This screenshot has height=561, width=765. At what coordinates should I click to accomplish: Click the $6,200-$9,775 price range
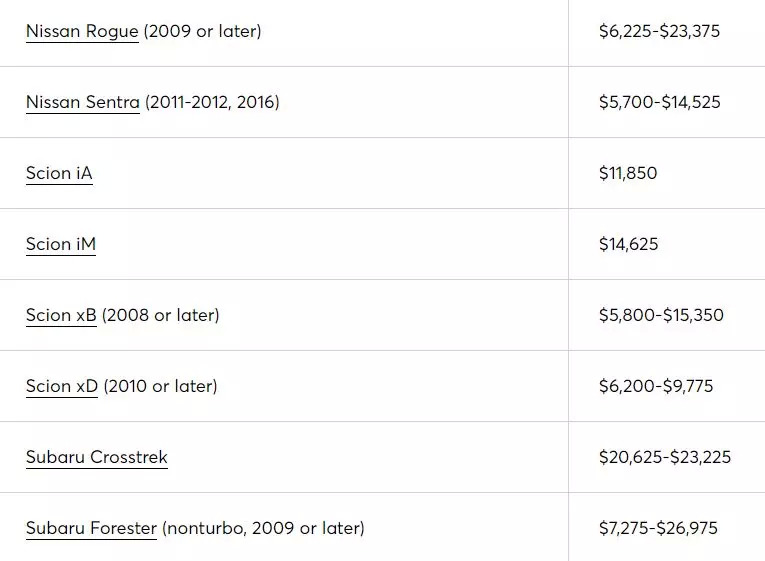[656, 386]
